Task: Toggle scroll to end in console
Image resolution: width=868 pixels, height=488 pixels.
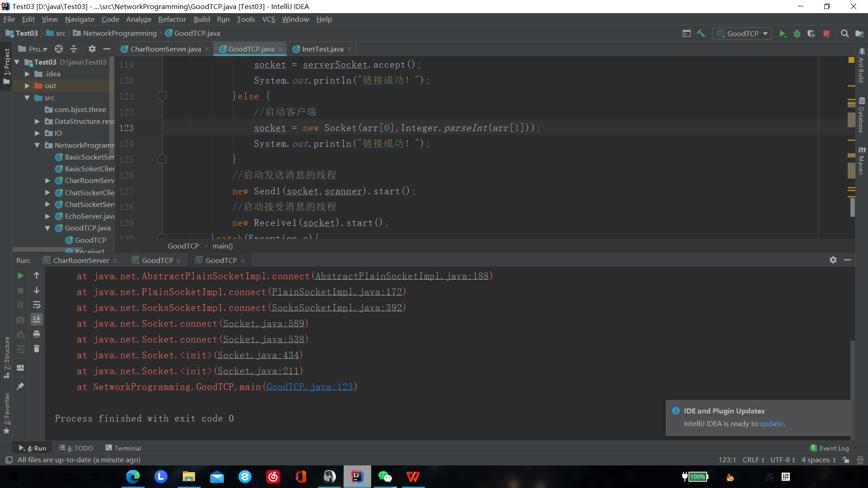Action: [37, 319]
